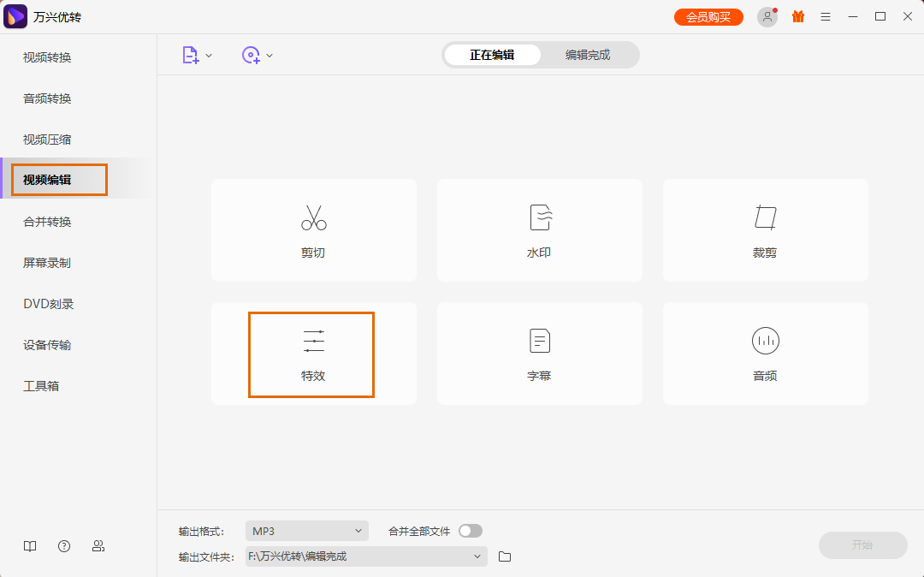Switch to the 编辑完成 tab
924x577 pixels.
tap(589, 54)
